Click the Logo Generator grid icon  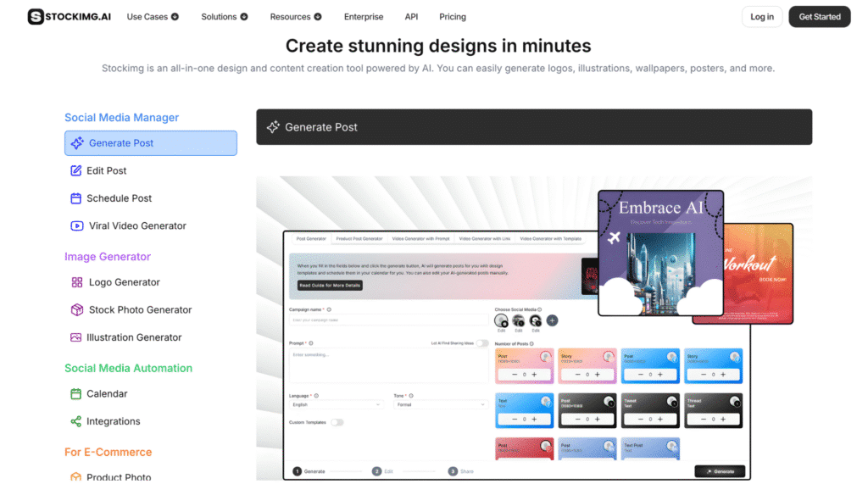[77, 282]
